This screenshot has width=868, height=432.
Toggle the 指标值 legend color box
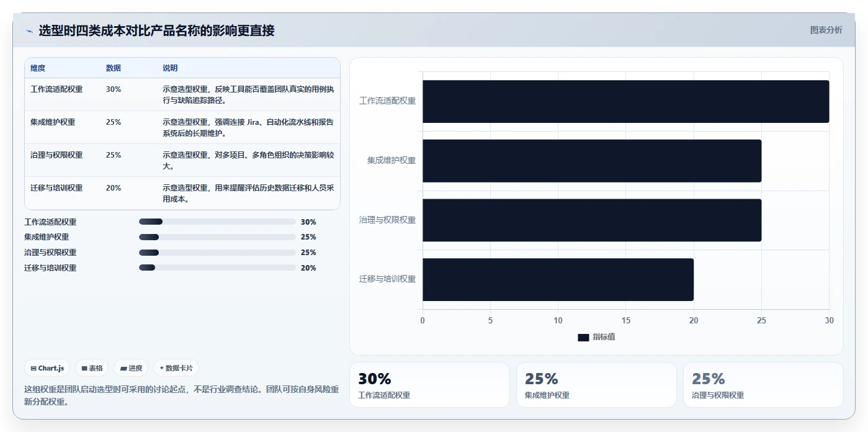point(583,337)
